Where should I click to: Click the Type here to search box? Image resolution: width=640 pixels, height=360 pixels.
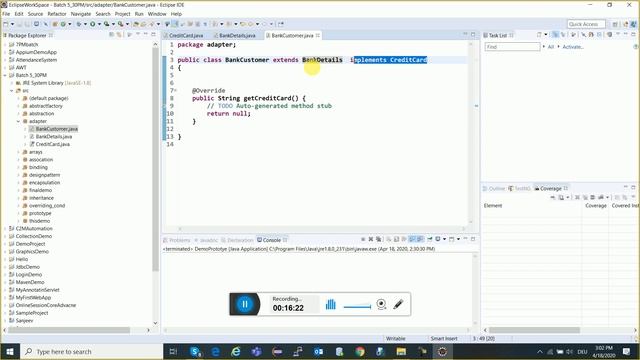pos(91,351)
